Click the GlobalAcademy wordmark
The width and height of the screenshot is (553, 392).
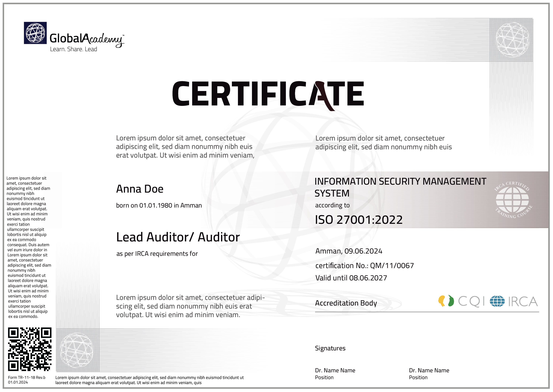[x=87, y=40]
